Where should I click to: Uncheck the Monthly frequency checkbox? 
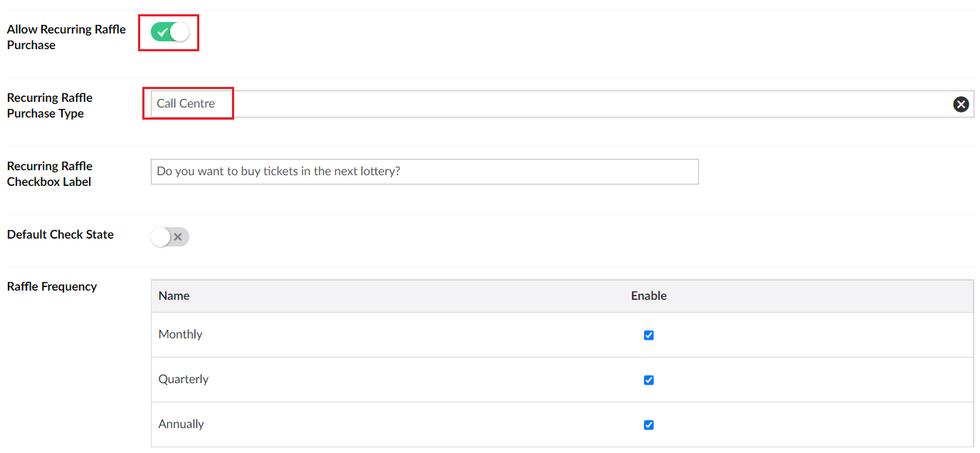tap(648, 335)
